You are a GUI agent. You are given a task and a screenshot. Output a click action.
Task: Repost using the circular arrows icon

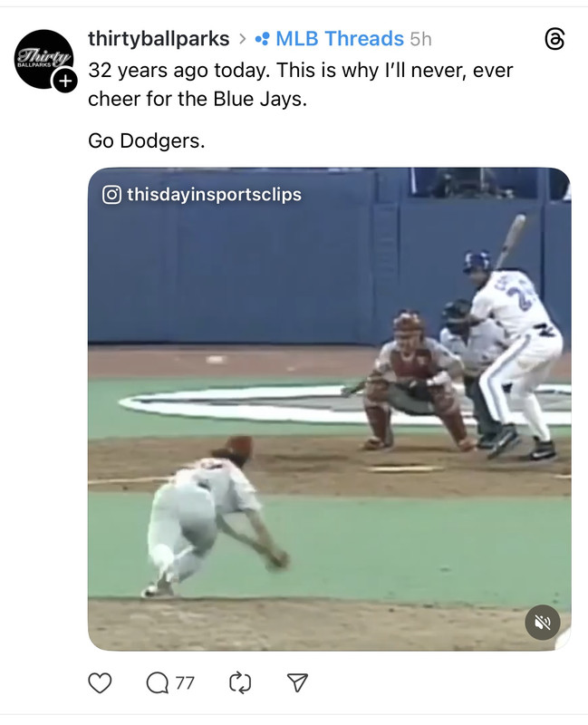(x=240, y=683)
